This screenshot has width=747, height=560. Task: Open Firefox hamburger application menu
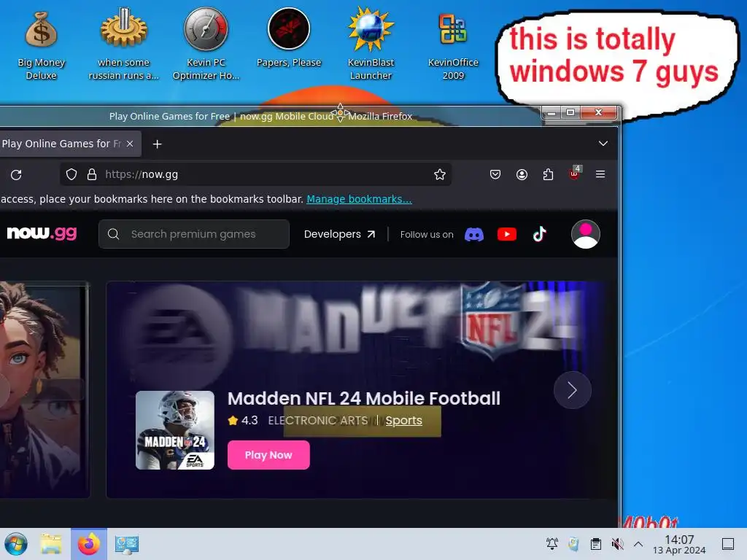coord(600,174)
